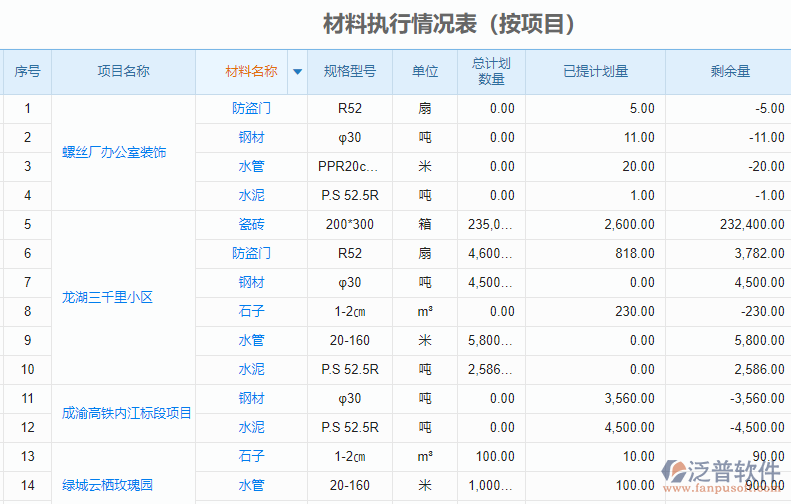Click the 已提计划量 column header
The image size is (791, 504).
(x=595, y=72)
